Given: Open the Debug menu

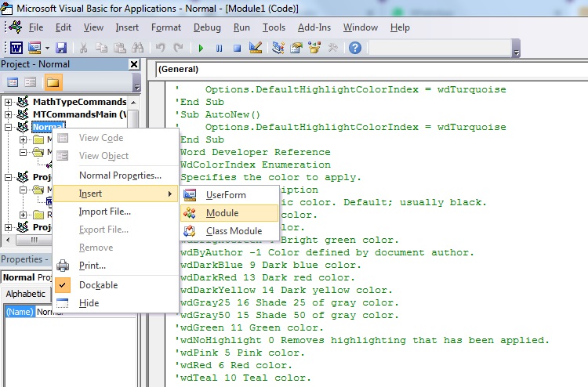Looking at the screenshot, I should tap(207, 27).
